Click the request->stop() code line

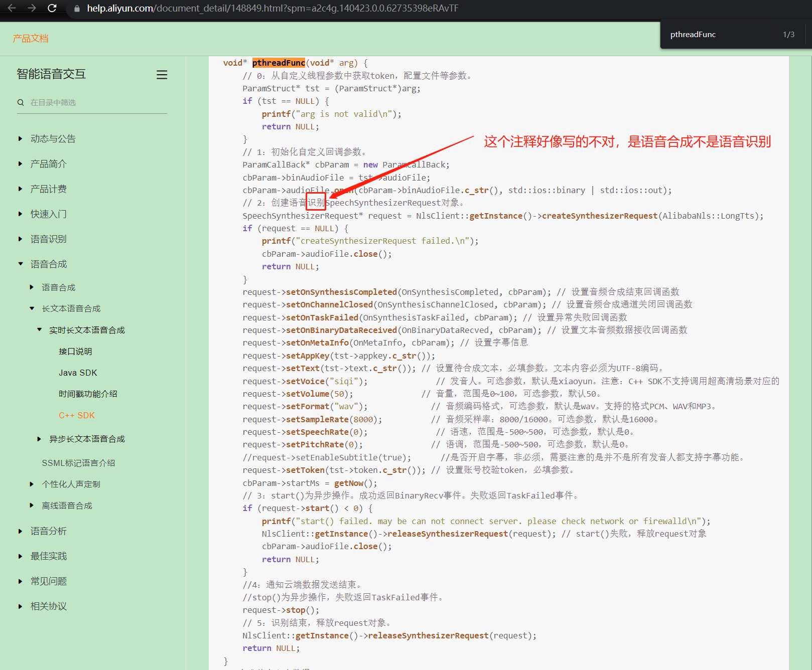[x=281, y=610]
